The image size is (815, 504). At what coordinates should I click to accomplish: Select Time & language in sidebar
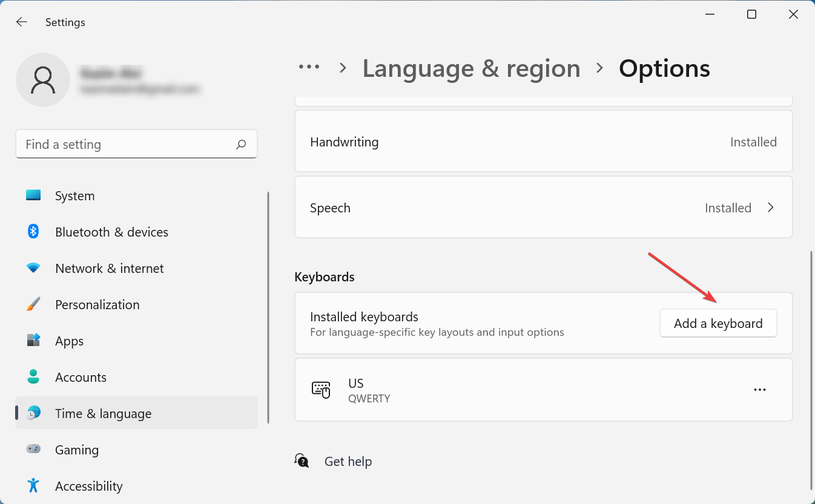coord(103,413)
